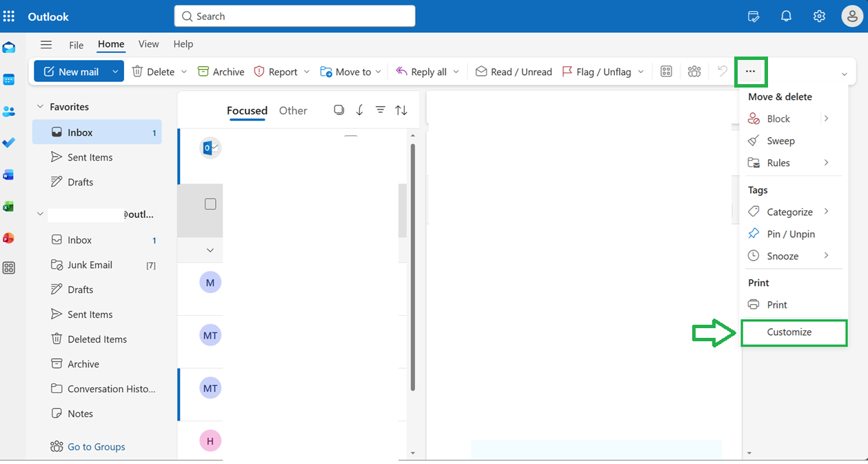Open the more options ellipsis button
Screen dimensions: 868x464
point(751,72)
